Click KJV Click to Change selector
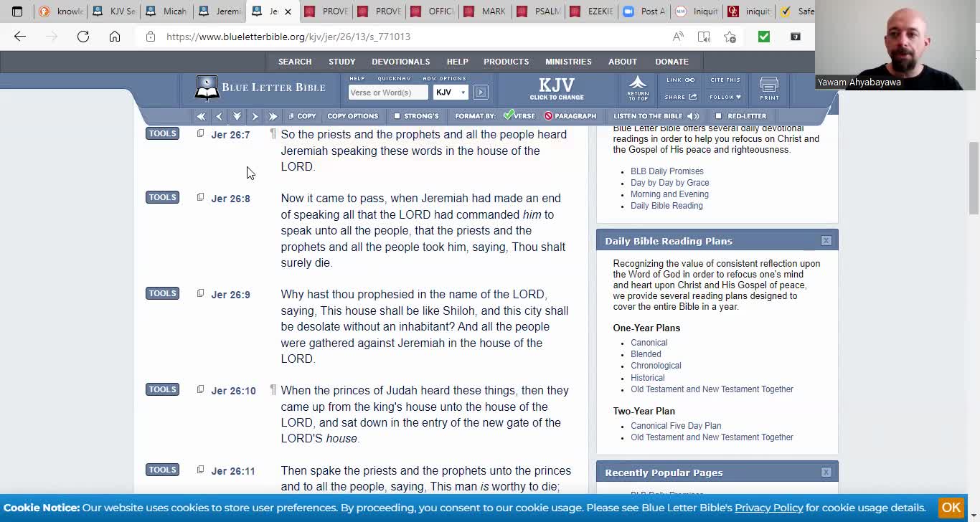 point(557,89)
